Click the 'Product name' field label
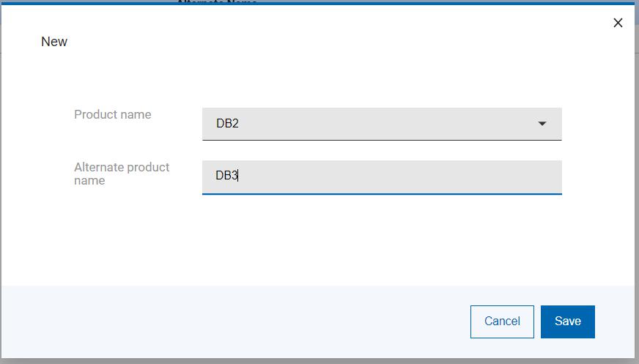Image resolution: width=639 pixels, height=364 pixels. click(x=113, y=114)
